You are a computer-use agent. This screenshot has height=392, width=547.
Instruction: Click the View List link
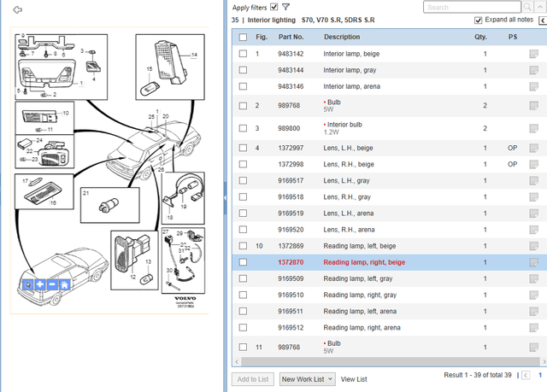click(x=354, y=378)
